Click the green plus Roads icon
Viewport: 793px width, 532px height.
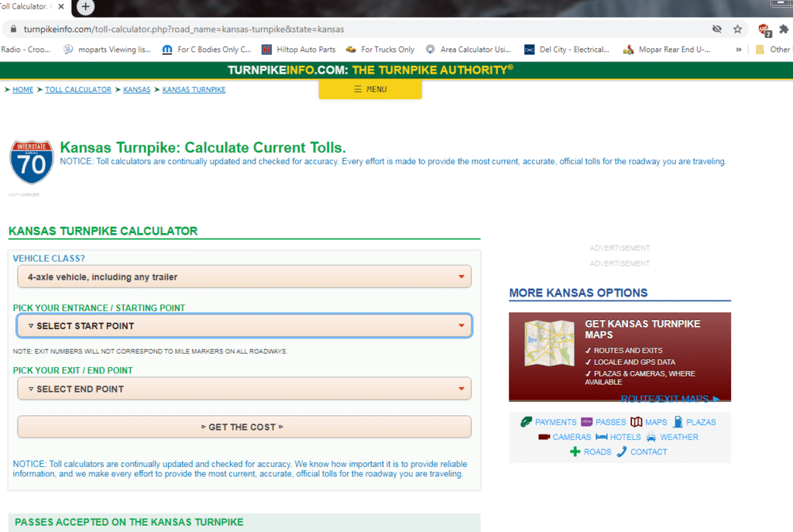[575, 451]
